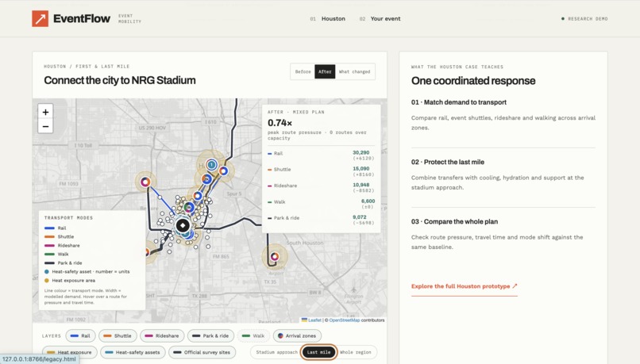Click the Park & ride row in plan panel
The image size is (640, 364).
pyautogui.click(x=322, y=220)
